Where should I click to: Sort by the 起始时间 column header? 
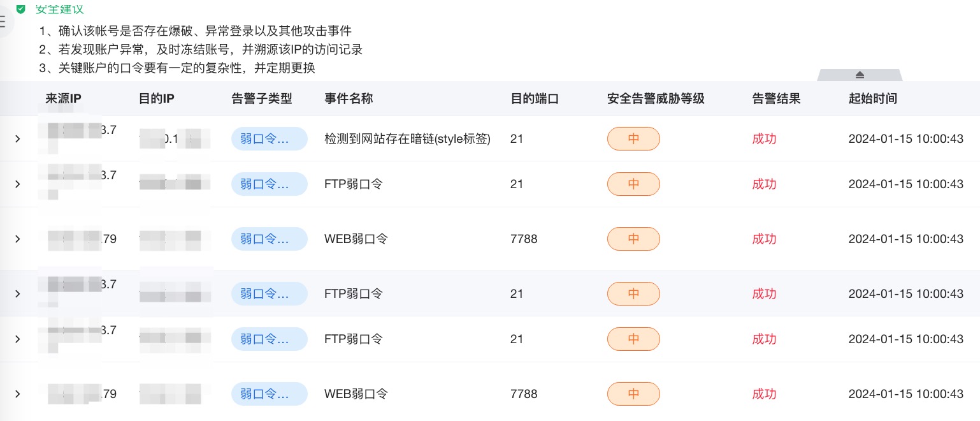click(x=873, y=99)
